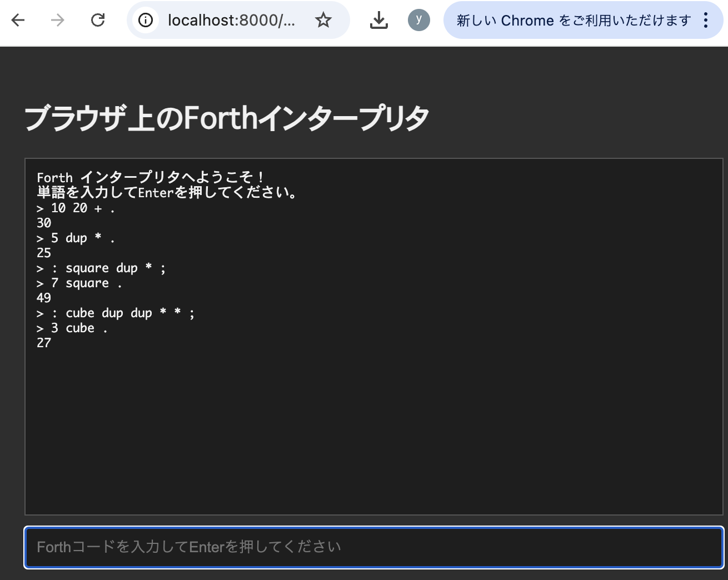The height and width of the screenshot is (580, 728).
Task: View site information for localhost:8000
Action: 146,21
